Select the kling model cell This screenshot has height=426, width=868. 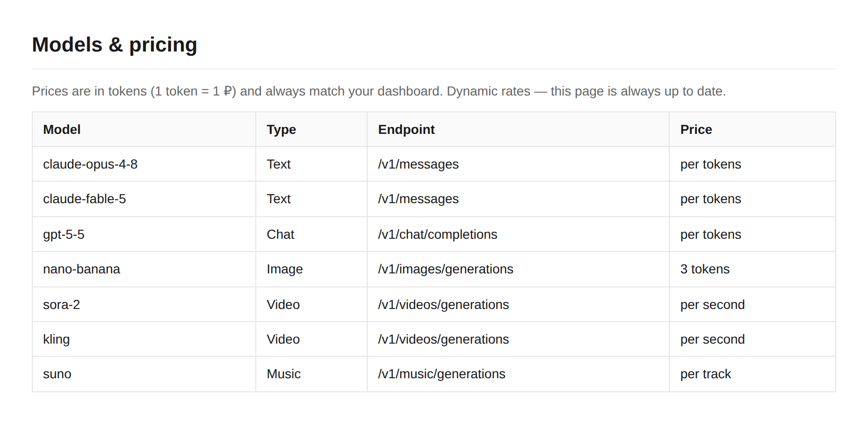pos(144,339)
